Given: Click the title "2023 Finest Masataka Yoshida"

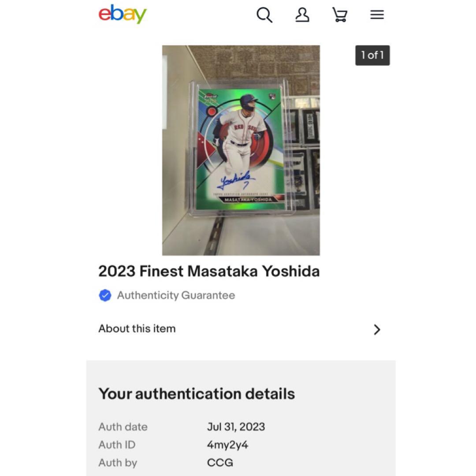Looking at the screenshot, I should tap(209, 271).
